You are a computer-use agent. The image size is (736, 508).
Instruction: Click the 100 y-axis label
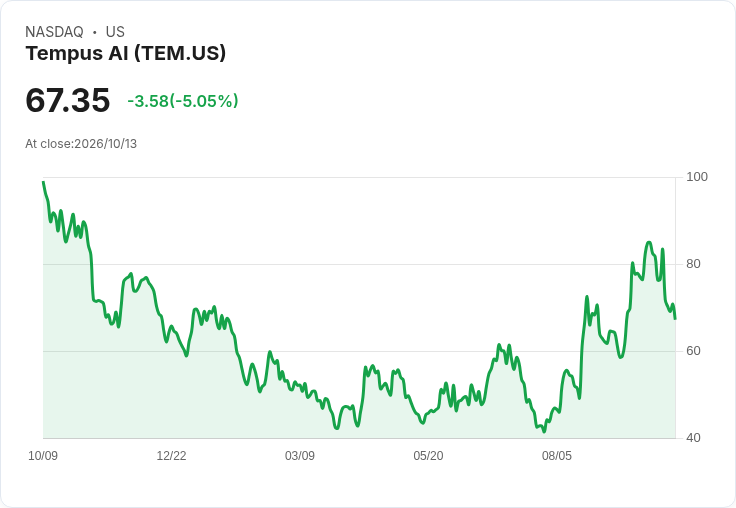point(697,177)
